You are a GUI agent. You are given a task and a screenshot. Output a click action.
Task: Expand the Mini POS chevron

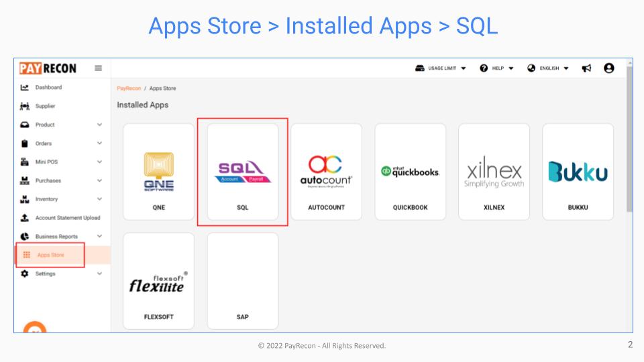coord(99,162)
